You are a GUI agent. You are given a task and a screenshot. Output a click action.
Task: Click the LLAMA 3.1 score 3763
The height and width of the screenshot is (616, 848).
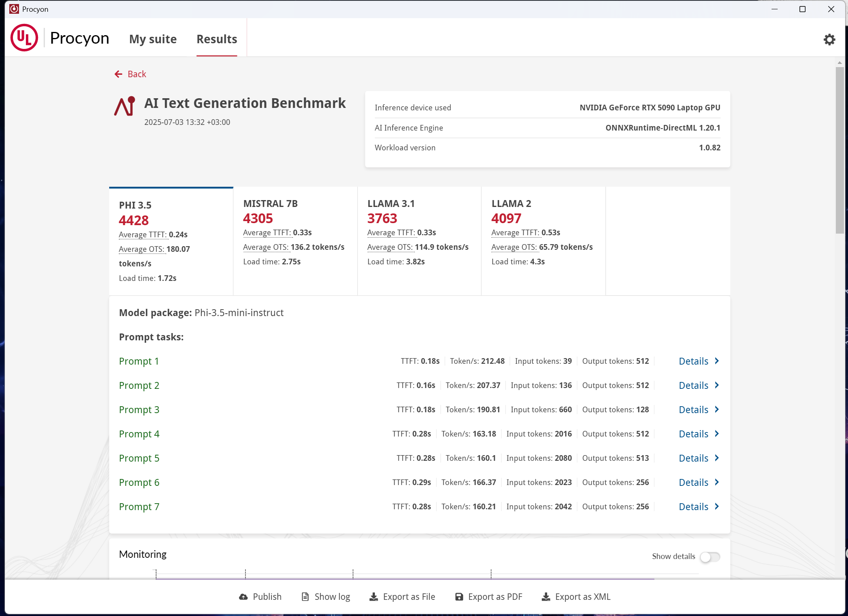[382, 219]
